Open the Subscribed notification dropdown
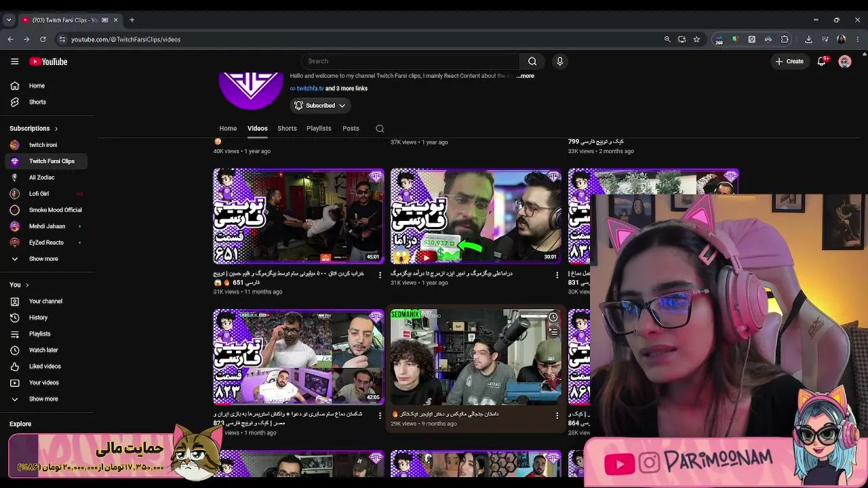The height and width of the screenshot is (488, 868). point(320,106)
